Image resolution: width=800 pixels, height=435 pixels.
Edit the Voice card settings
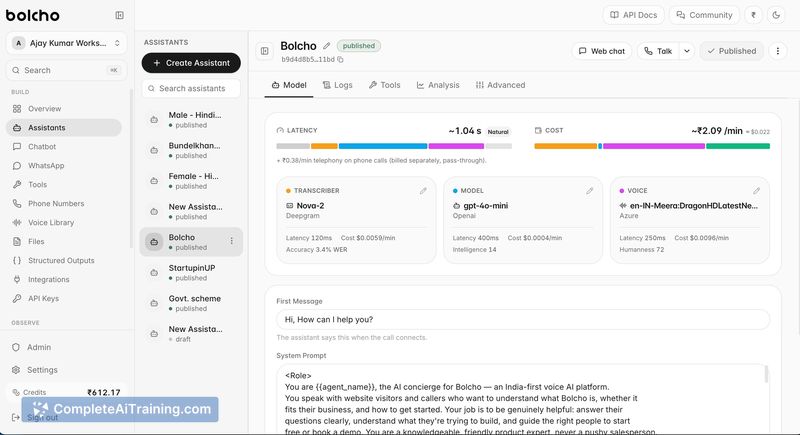[x=756, y=191]
